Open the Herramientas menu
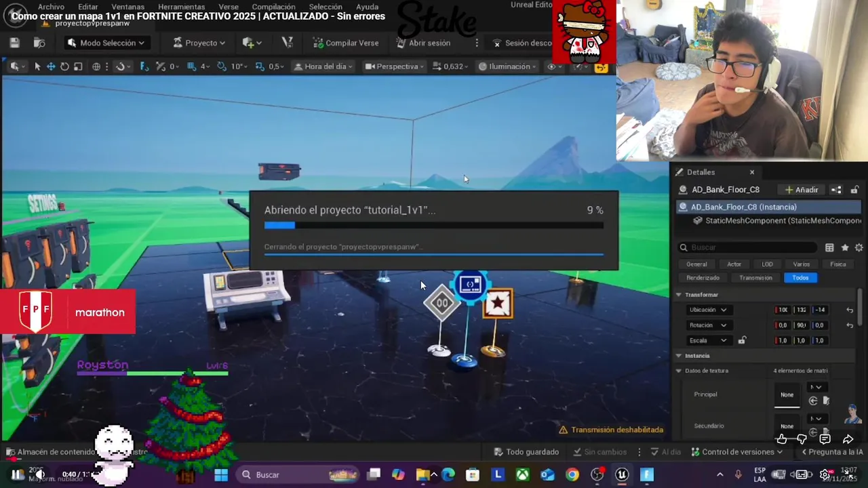Image resolution: width=868 pixels, height=488 pixels. coord(181,7)
